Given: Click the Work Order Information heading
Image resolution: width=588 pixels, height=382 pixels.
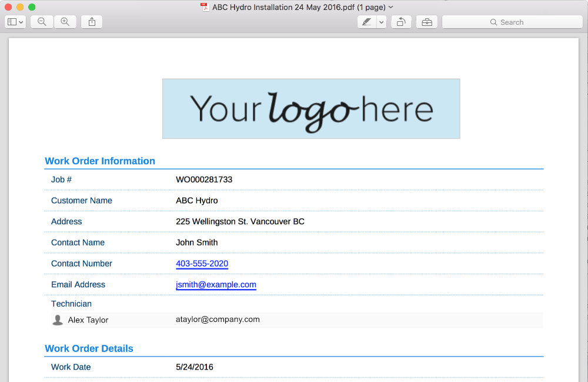Looking at the screenshot, I should [100, 161].
